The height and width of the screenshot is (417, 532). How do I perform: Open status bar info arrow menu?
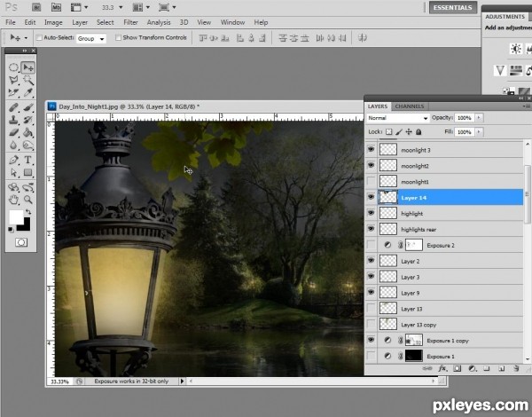pyautogui.click(x=182, y=381)
